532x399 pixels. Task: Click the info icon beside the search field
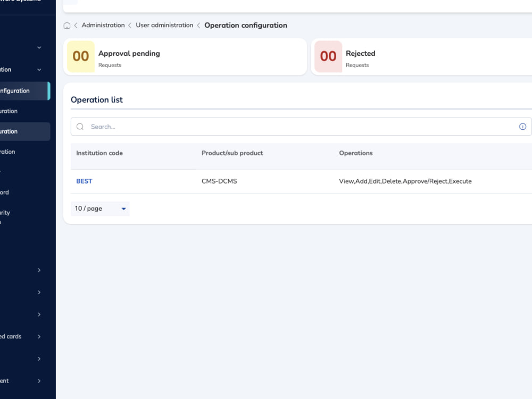(522, 127)
